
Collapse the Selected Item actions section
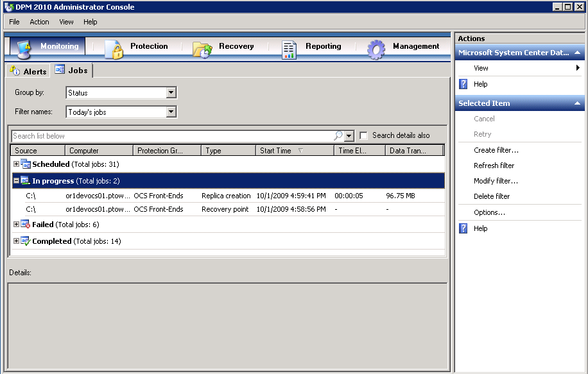578,103
